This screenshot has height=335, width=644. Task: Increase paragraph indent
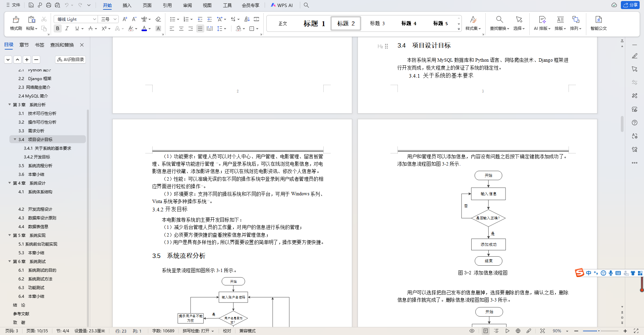(x=209, y=19)
